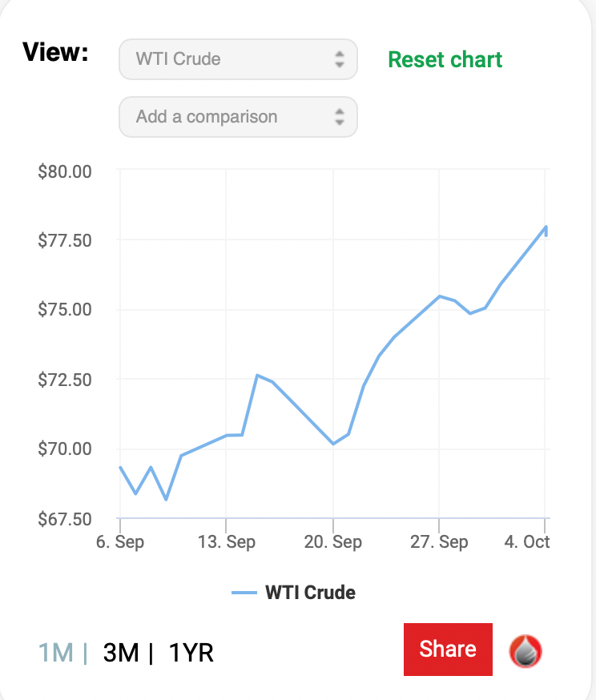Screen dimensions: 596x700
Task: Click the 4. Oct date axis label
Action: (x=527, y=542)
